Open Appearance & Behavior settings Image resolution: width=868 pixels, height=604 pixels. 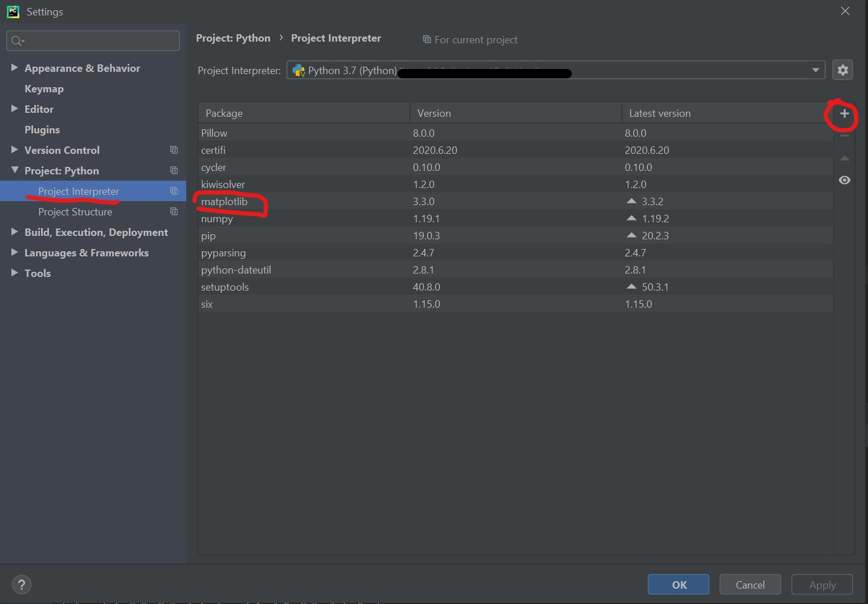[82, 68]
